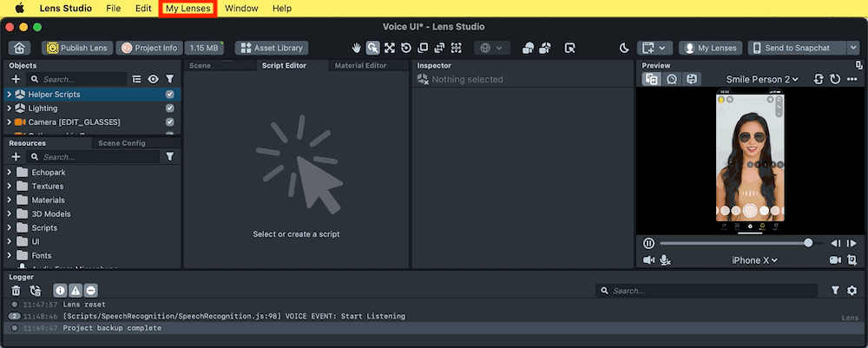
Task: Click the Home icon in toolbar
Action: [19, 48]
